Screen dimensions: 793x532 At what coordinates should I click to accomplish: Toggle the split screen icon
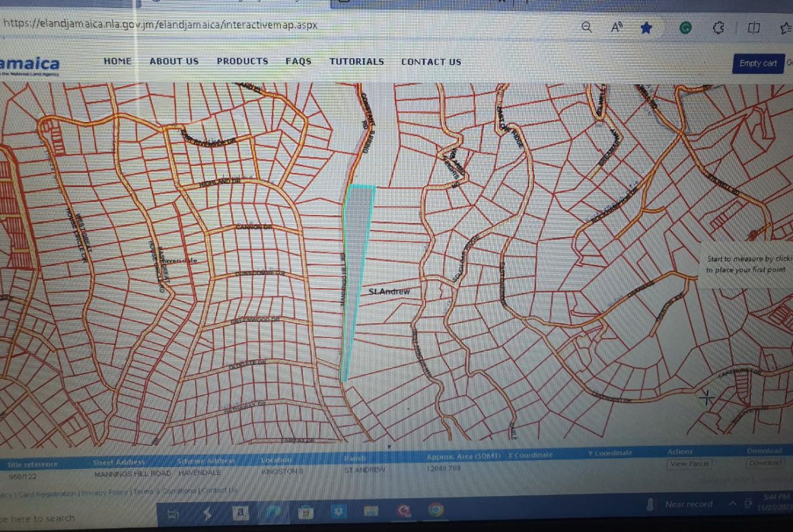click(753, 28)
